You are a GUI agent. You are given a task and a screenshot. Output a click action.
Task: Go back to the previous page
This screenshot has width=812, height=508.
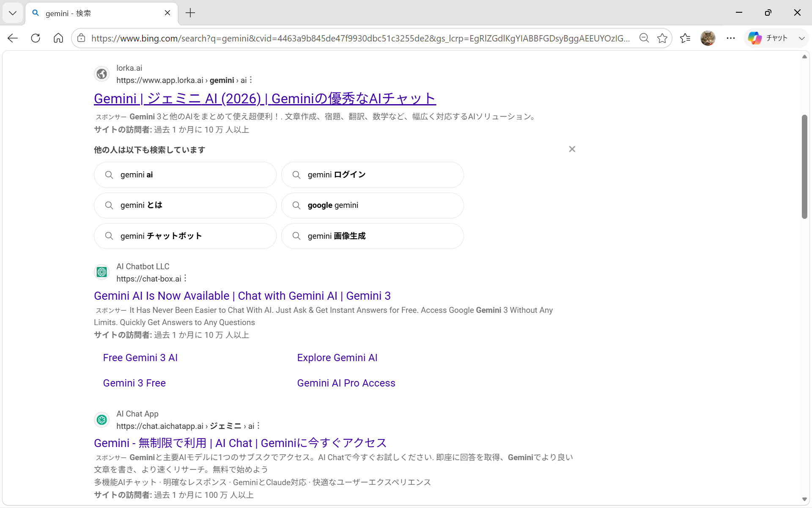coord(13,38)
